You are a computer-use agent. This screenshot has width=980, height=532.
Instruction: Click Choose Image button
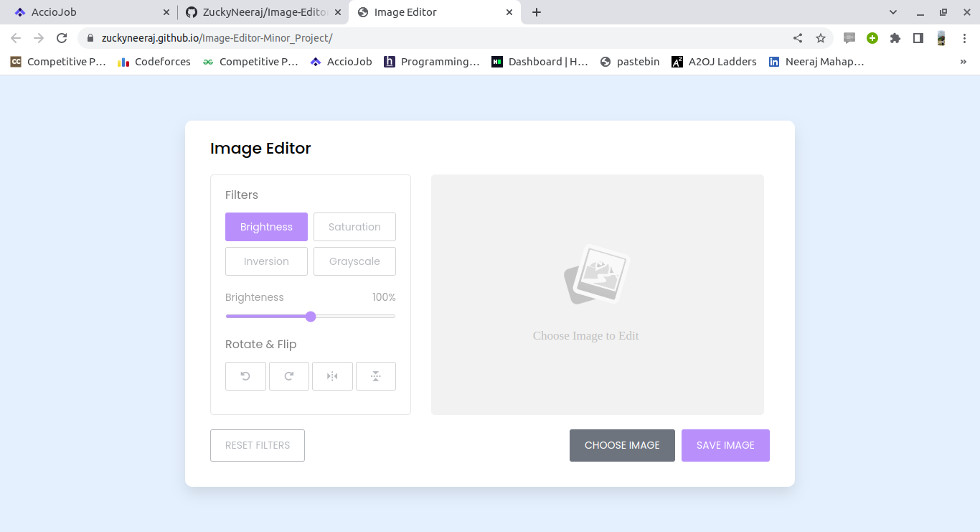tap(622, 445)
